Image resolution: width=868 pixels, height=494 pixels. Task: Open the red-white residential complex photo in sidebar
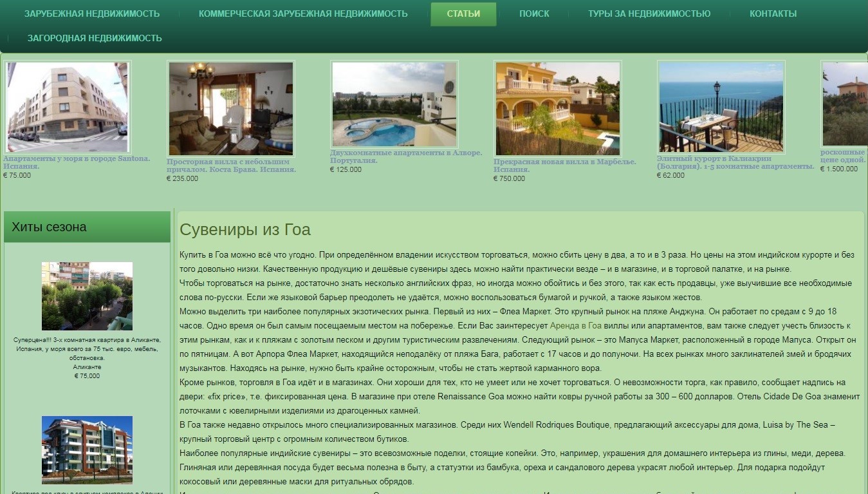(87, 450)
